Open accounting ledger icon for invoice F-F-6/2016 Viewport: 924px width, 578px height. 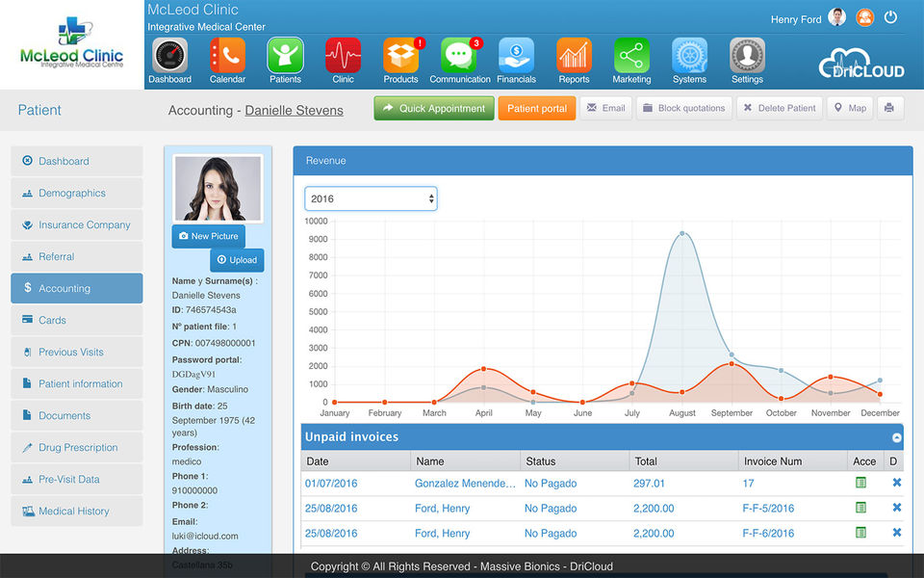pos(860,533)
